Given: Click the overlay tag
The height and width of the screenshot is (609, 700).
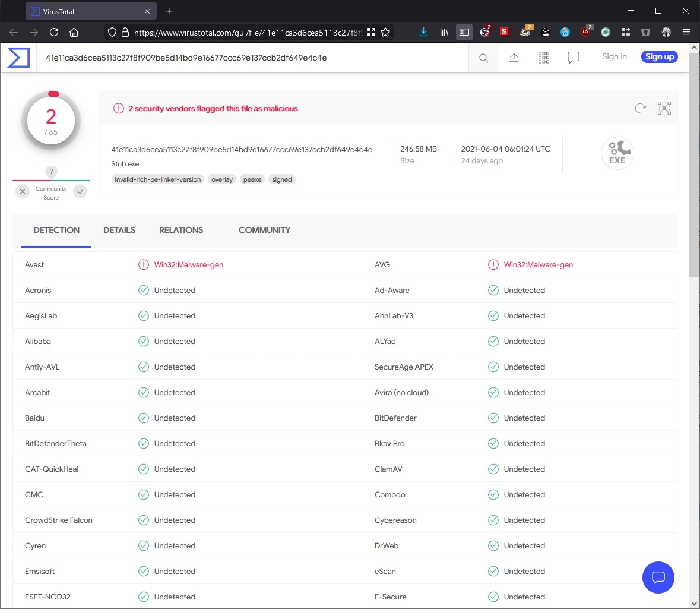Looking at the screenshot, I should (x=222, y=179).
